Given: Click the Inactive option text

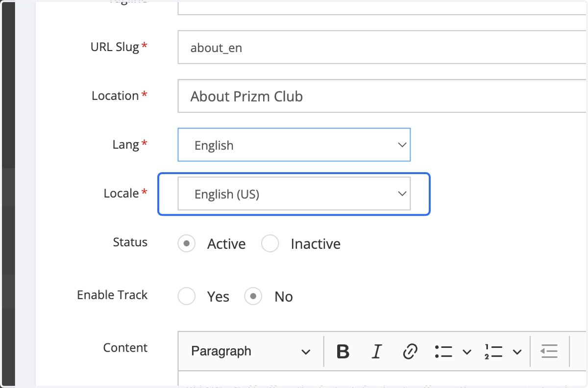Looking at the screenshot, I should [x=316, y=244].
